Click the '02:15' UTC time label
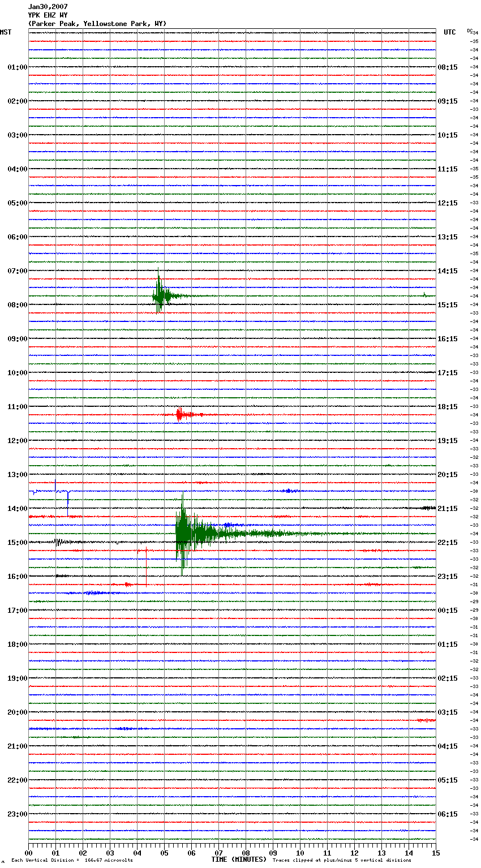Viewport: 481px width, 868px height. (x=448, y=678)
